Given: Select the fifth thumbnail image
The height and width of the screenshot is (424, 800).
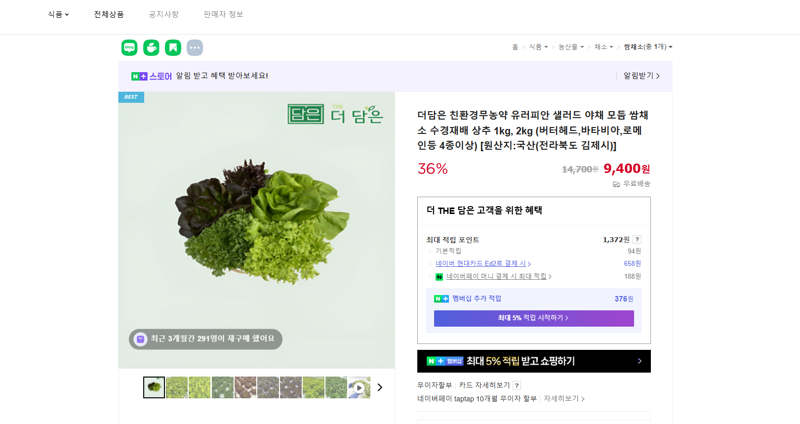Looking at the screenshot, I should pos(245,387).
